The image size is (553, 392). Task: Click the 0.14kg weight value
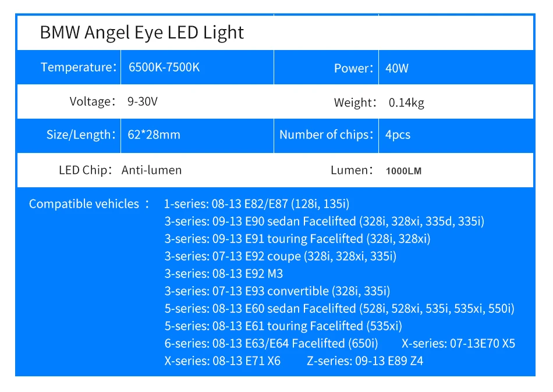pos(406,102)
